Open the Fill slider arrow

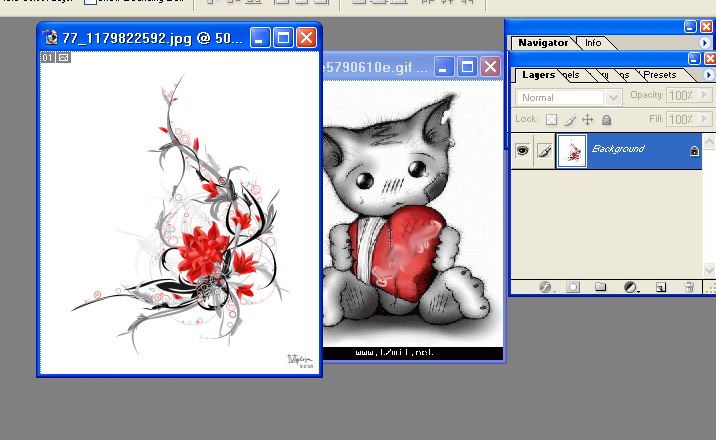[x=704, y=119]
